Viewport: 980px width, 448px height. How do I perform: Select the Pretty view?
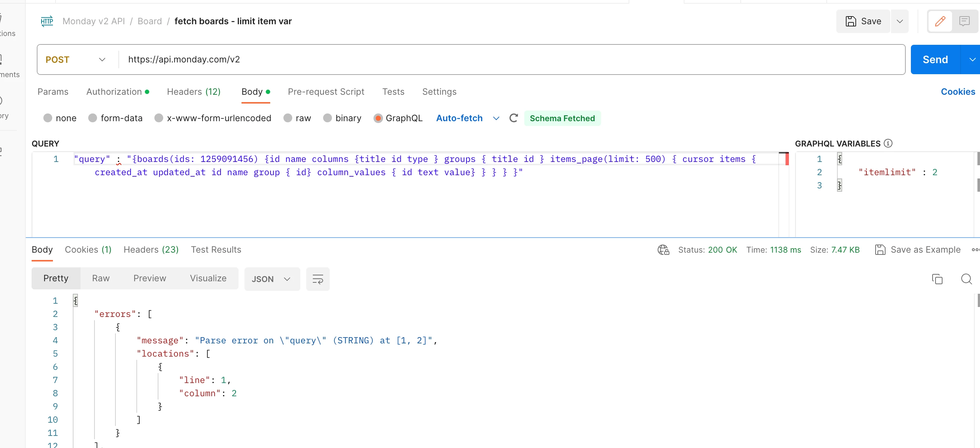(56, 278)
